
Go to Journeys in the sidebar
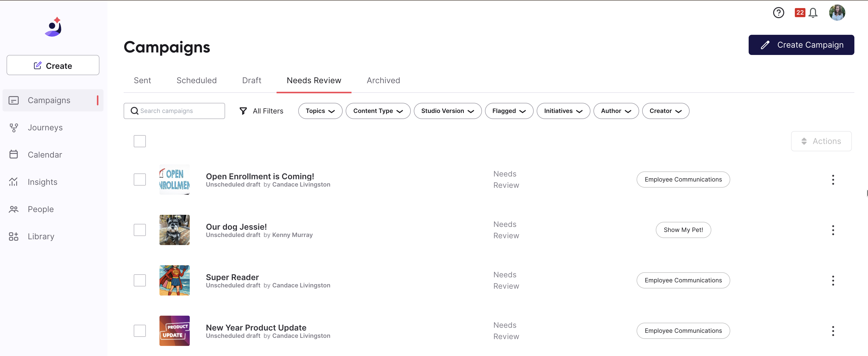[x=53, y=128]
